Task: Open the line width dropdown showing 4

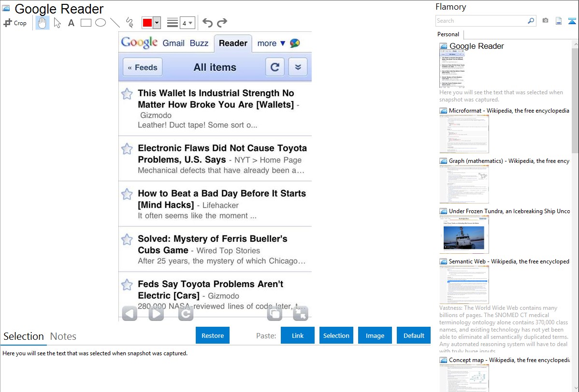Action: (x=188, y=23)
